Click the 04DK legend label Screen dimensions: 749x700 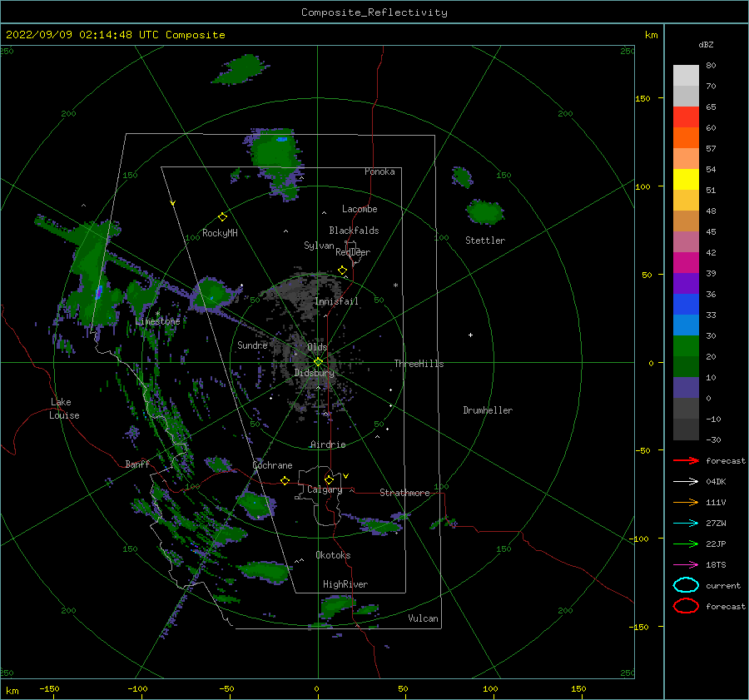716,481
